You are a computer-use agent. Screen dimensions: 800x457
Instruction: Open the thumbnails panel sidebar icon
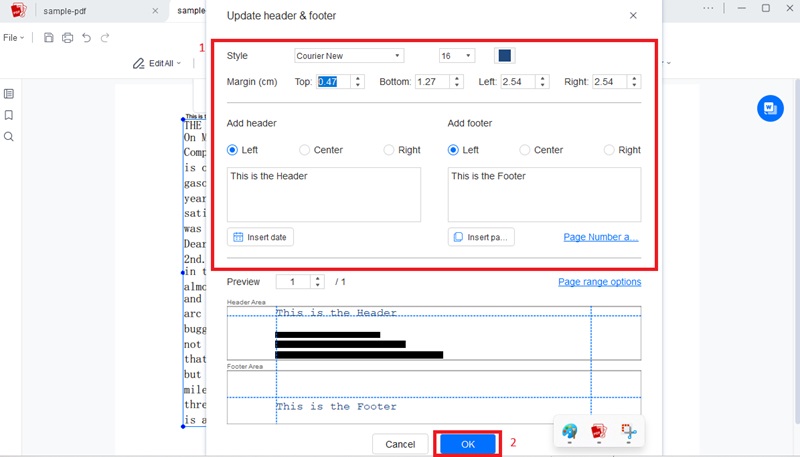coord(9,94)
